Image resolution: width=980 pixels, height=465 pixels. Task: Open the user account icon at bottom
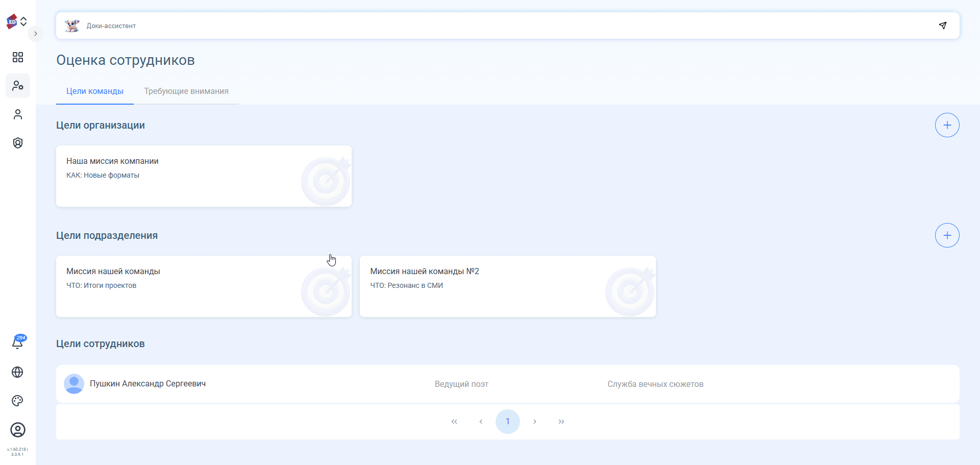(x=18, y=430)
